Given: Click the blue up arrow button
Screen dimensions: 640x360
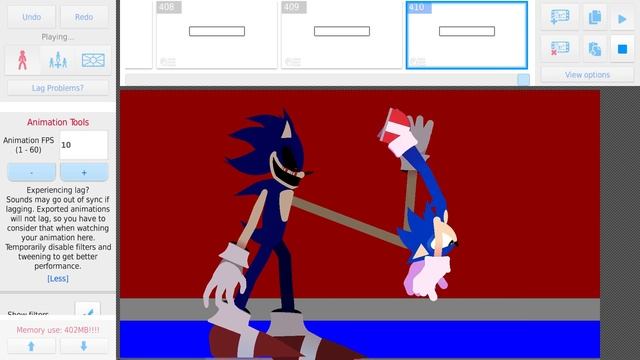Looking at the screenshot, I should (x=31, y=346).
